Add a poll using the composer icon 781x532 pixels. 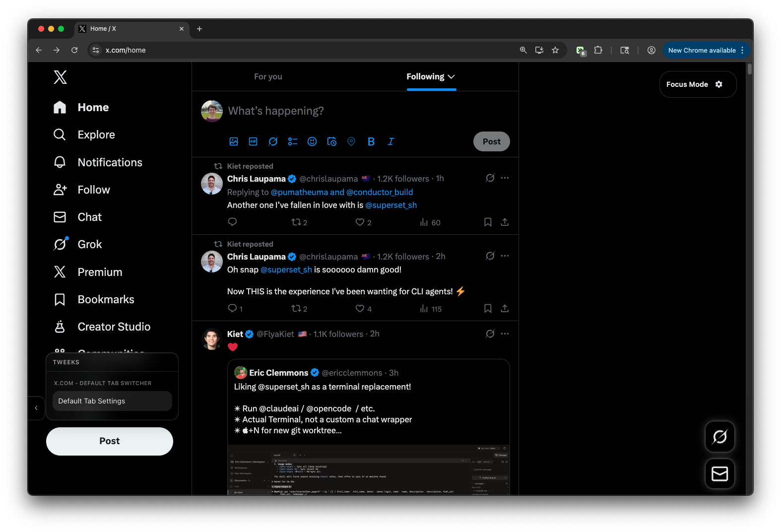[293, 141]
